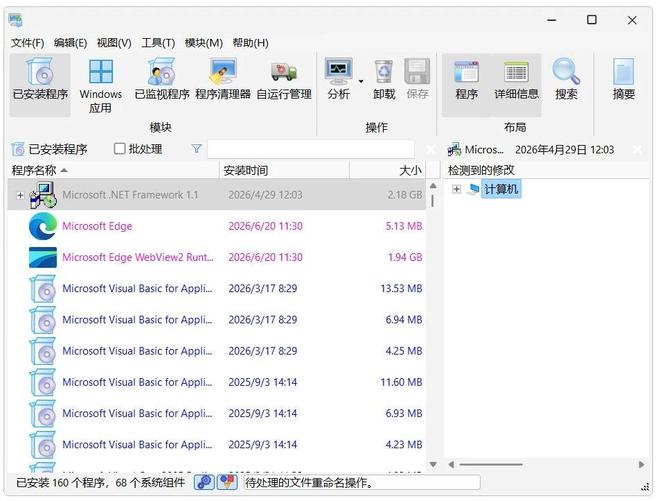The height and width of the screenshot is (501, 660).
Task: Click the 2026/4/29 12:03 install time cell
Action: (265, 195)
